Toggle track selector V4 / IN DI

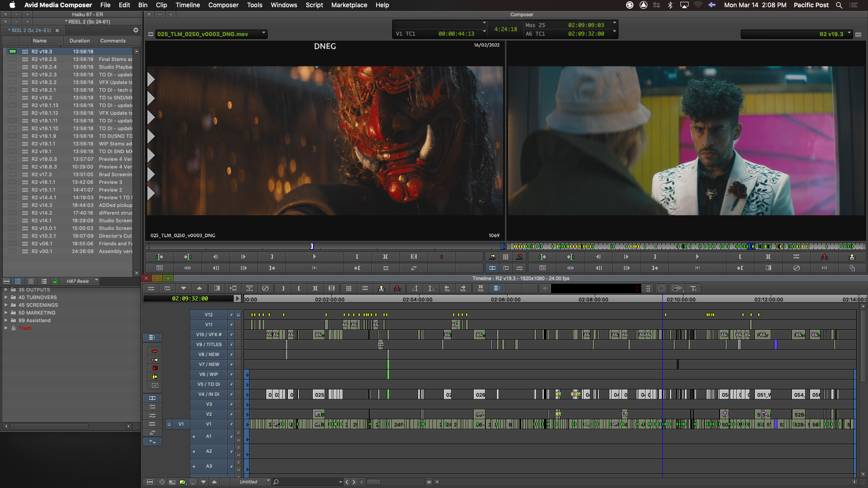tap(208, 394)
